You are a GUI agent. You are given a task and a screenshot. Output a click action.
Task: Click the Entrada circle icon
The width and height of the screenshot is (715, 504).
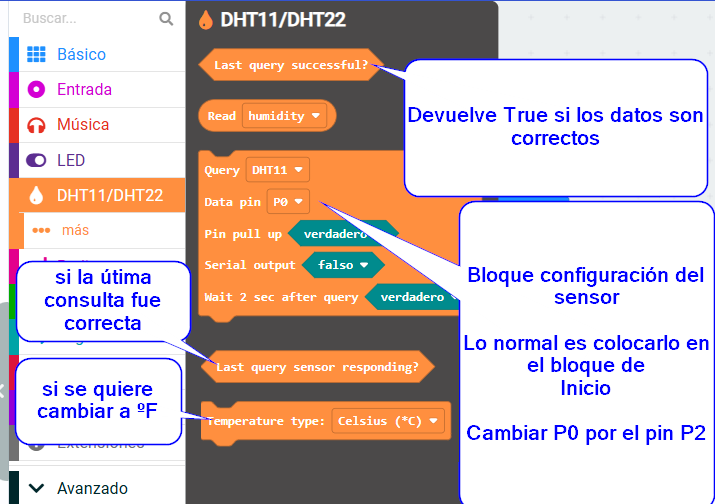[x=37, y=89]
